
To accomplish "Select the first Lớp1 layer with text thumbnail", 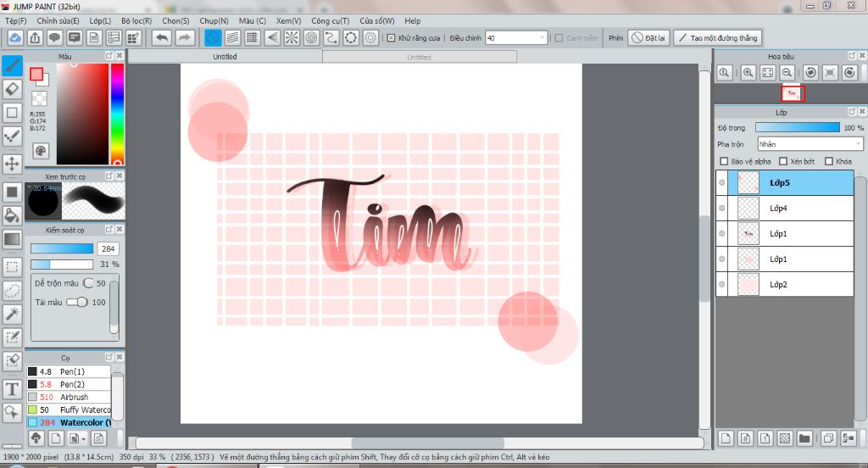I will [785, 234].
